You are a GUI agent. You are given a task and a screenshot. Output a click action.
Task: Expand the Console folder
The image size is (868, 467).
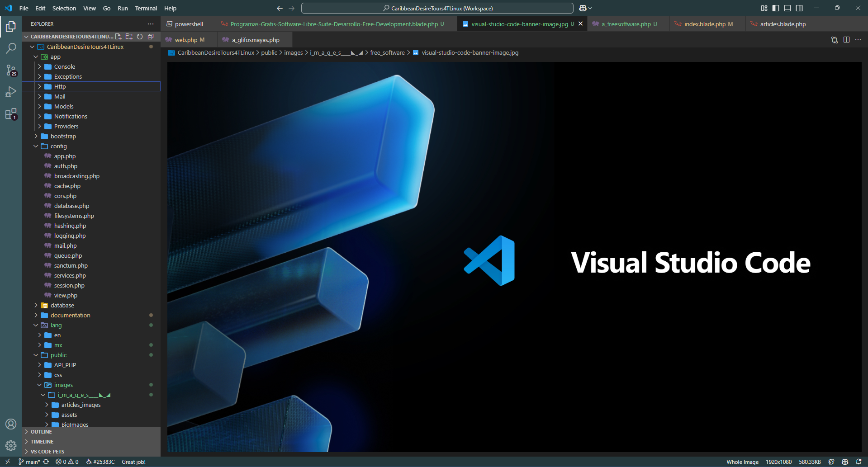(91, 66)
